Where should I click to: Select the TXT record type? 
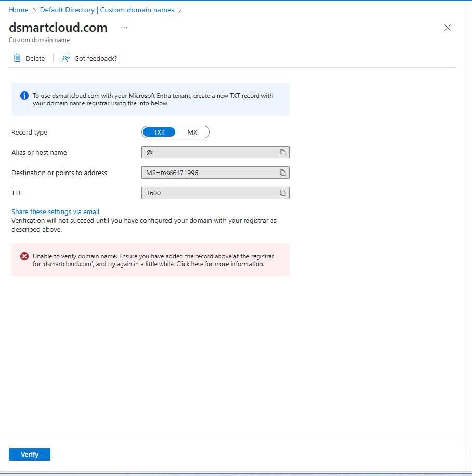(x=159, y=132)
